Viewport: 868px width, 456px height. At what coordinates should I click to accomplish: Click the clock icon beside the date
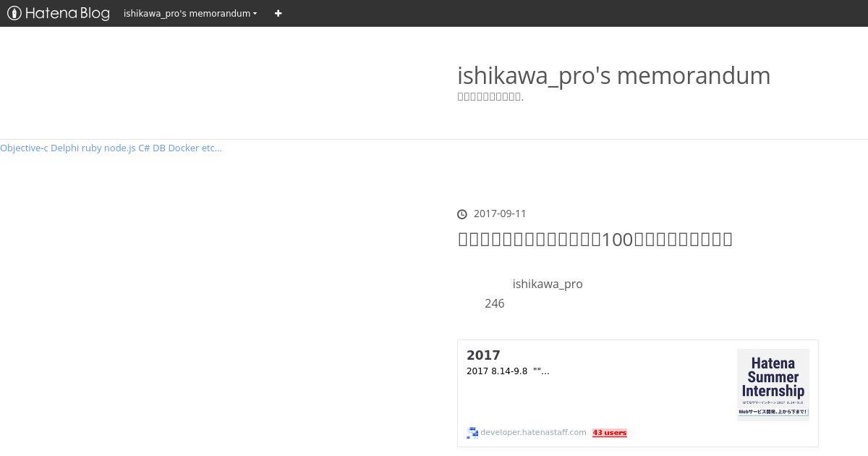(x=462, y=214)
